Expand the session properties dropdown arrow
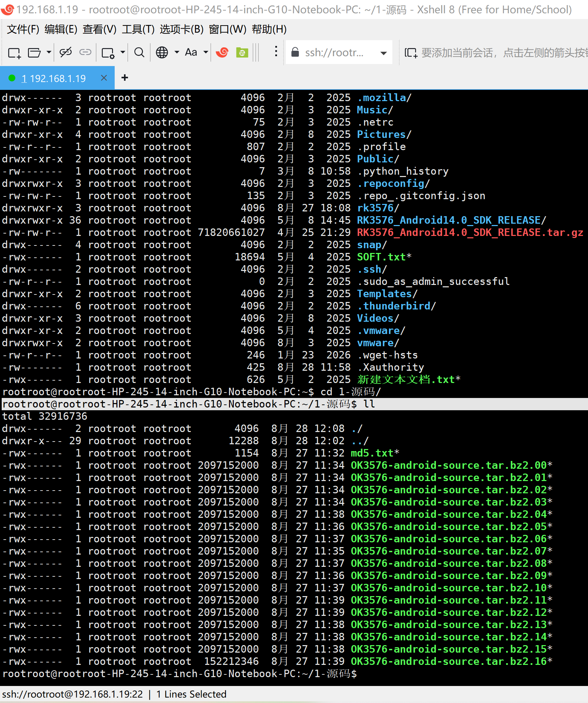Image resolution: width=588 pixels, height=703 pixels. click(123, 52)
